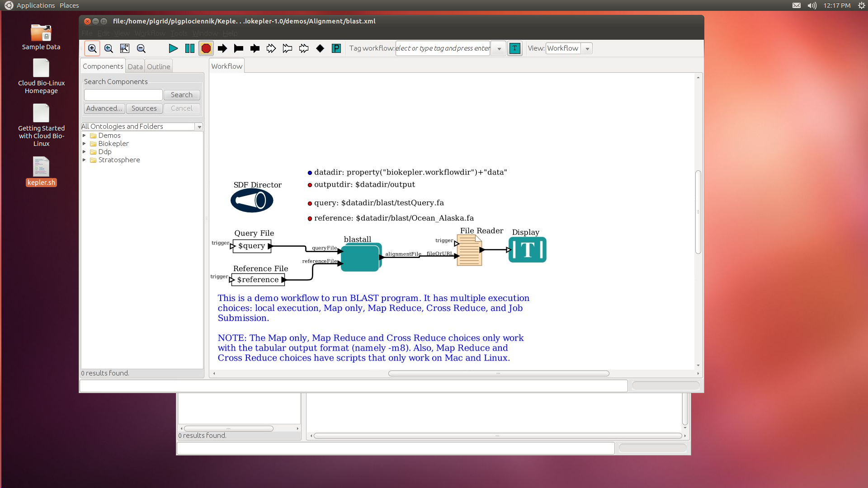Screen dimensions: 868x488
Task: Select the kepler.sh desktop file
Action: [x=41, y=172]
